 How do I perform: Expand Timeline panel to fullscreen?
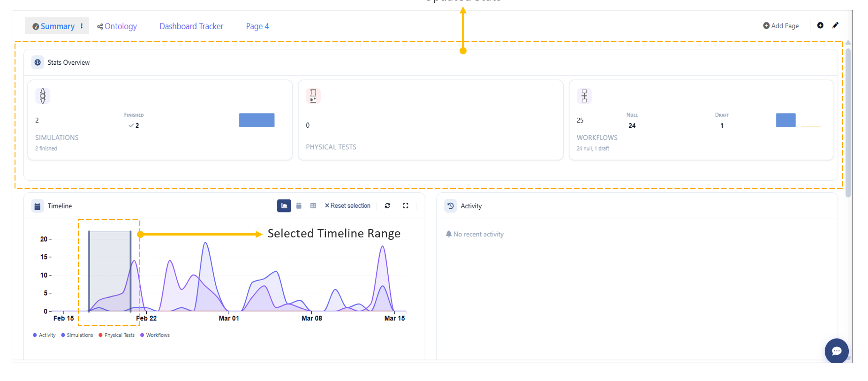tap(406, 206)
